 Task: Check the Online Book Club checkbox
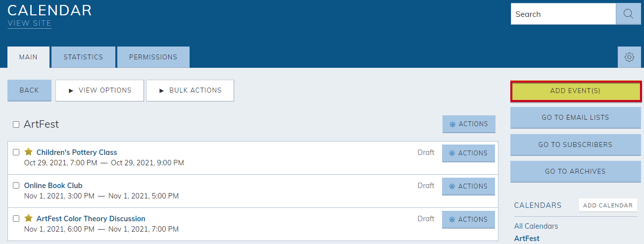coord(16,186)
